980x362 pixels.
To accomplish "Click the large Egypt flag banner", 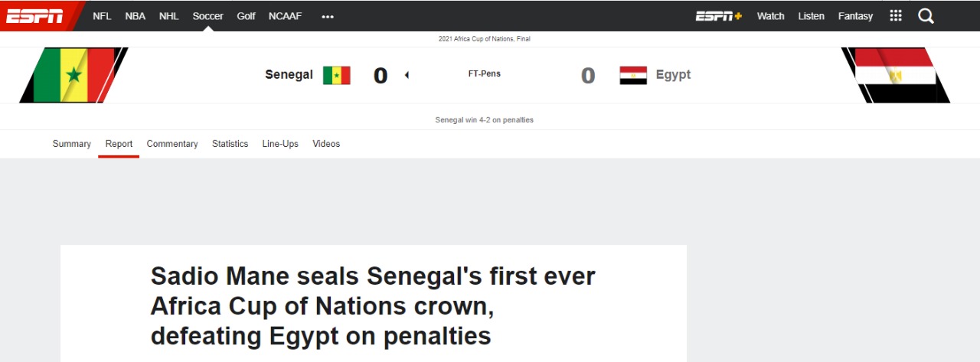I will point(895,75).
